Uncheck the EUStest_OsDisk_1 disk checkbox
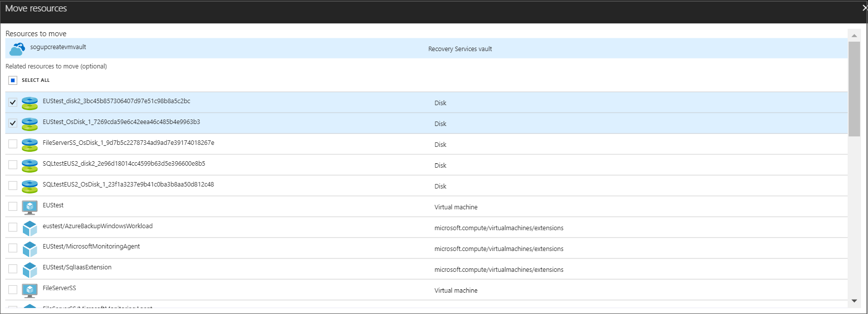 pyautogui.click(x=13, y=123)
